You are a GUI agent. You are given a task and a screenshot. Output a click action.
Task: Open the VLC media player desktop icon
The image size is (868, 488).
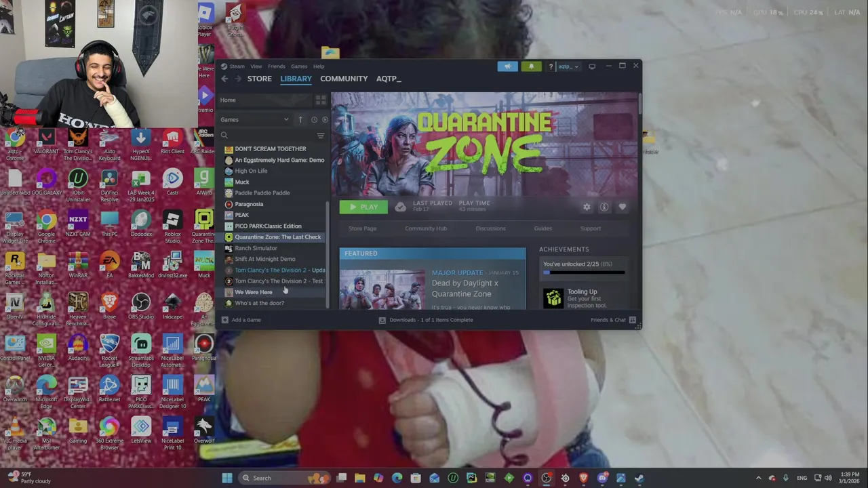14,432
